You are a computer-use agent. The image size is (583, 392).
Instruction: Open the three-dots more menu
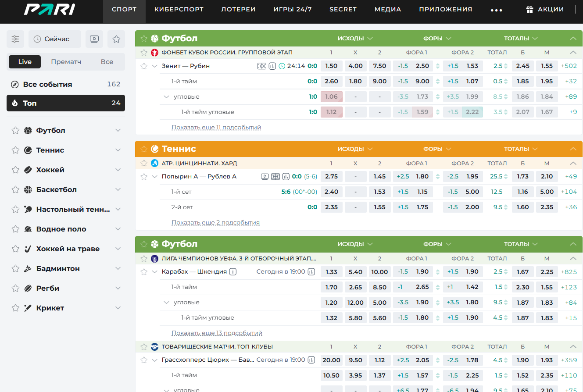click(x=496, y=10)
